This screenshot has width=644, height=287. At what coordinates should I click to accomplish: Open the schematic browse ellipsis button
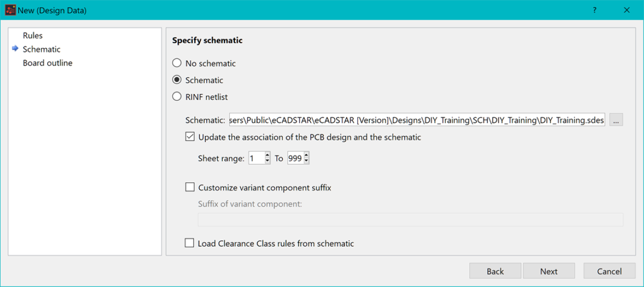pos(616,120)
